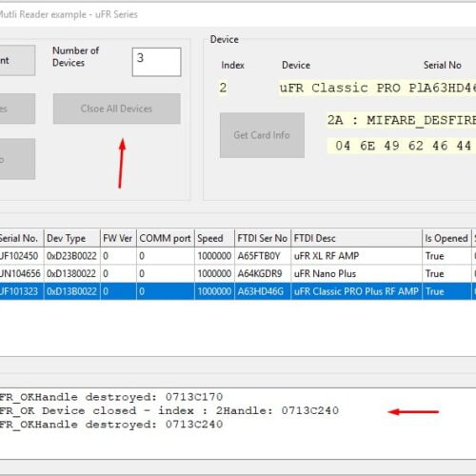Click log line Device closed index 2
Image resolution: width=476 pixels, height=476 pixels.
169,410
